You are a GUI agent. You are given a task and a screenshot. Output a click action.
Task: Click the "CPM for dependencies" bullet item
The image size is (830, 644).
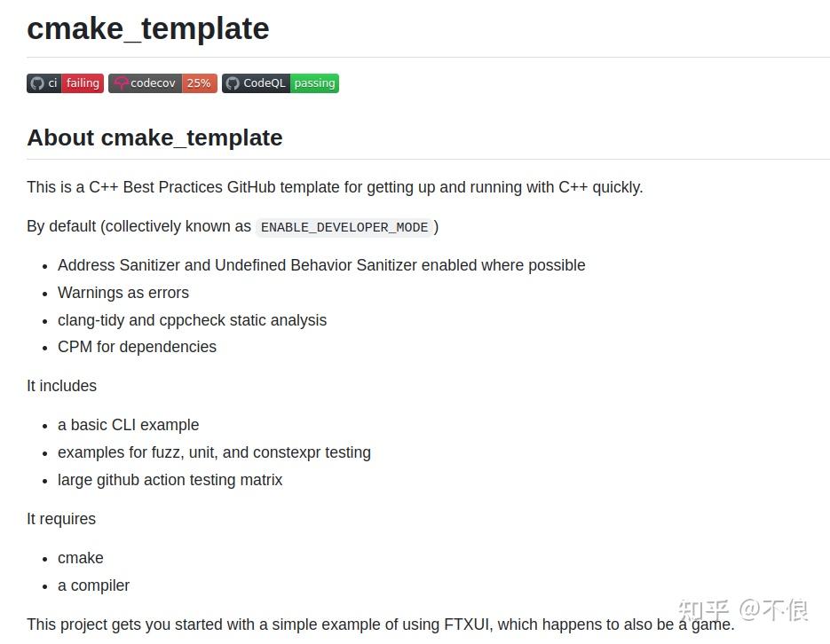pyautogui.click(x=137, y=347)
